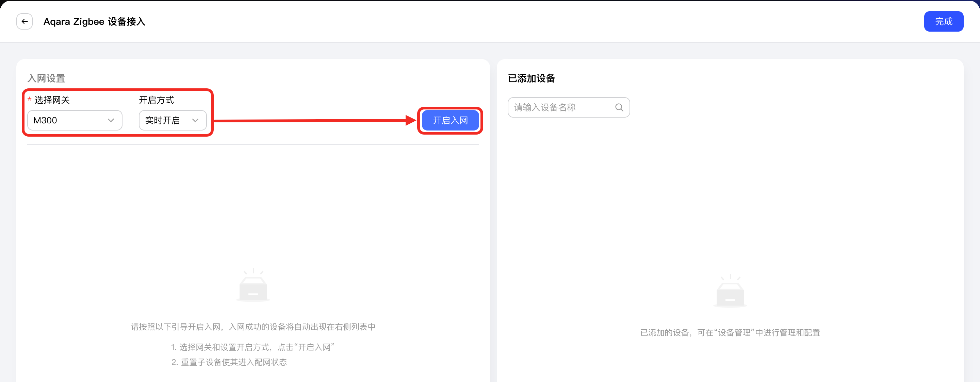The height and width of the screenshot is (382, 980).
Task: Click guide step 1 text 选择网关和设置开启方式
Action: click(224, 347)
